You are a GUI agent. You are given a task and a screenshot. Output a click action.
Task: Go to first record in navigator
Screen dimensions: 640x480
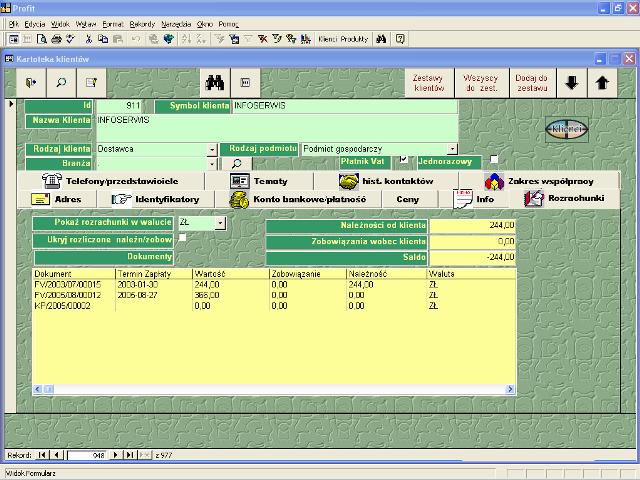coord(42,455)
